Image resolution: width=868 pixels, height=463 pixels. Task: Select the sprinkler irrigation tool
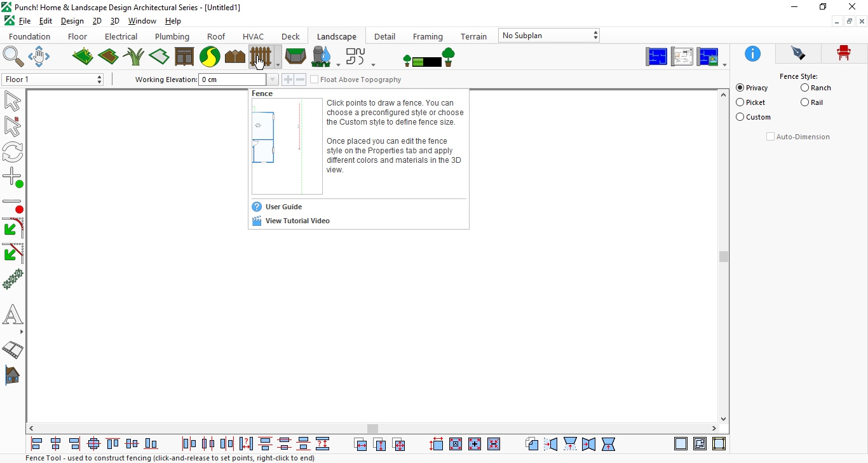322,57
